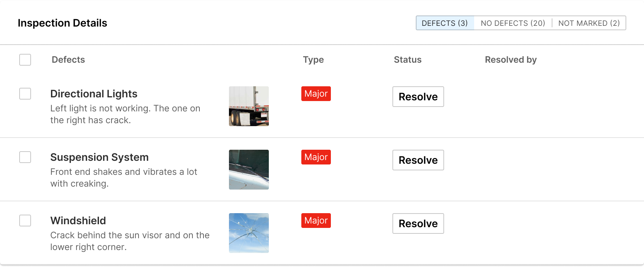This screenshot has height=267, width=644.
Task: Tick the Suspension System checkbox
Action: [25, 157]
